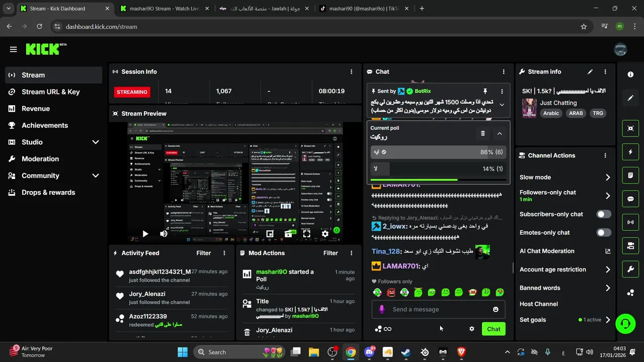Screen dimensions: 644x362
Task: Open Session Info three-dot menu
Action: coord(351,72)
